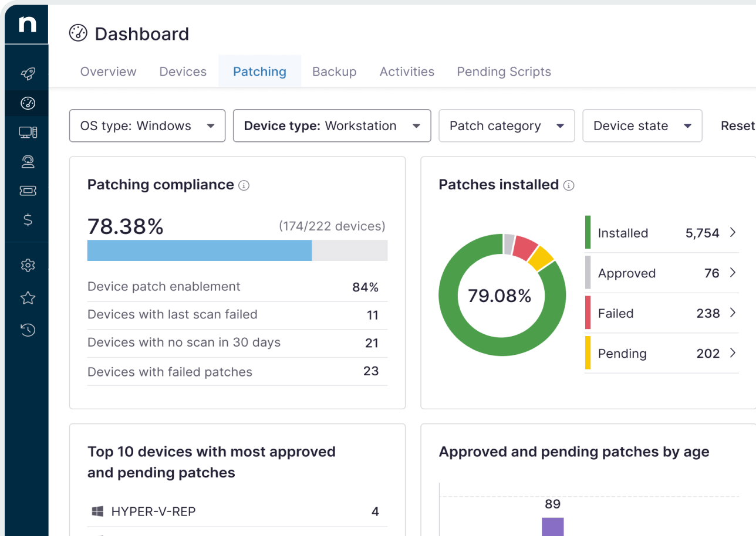
Task: Open the settings gear sidebar icon
Action: pyautogui.click(x=28, y=266)
